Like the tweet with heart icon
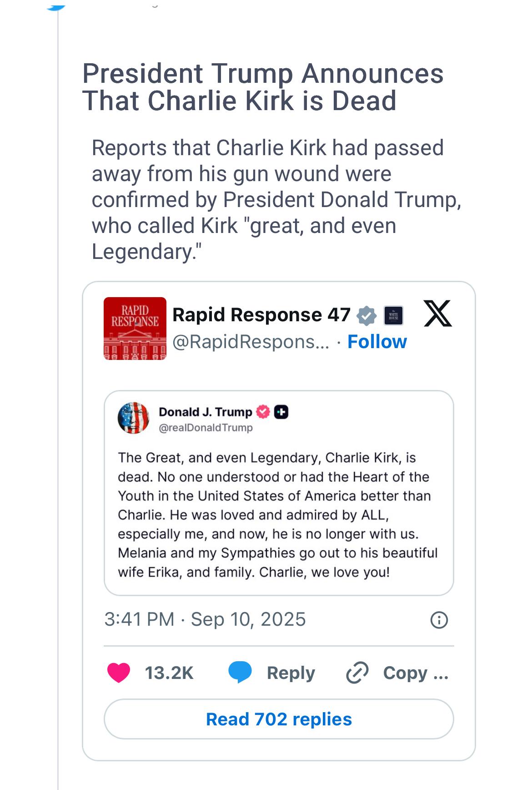The width and height of the screenshot is (532, 790). (x=119, y=673)
